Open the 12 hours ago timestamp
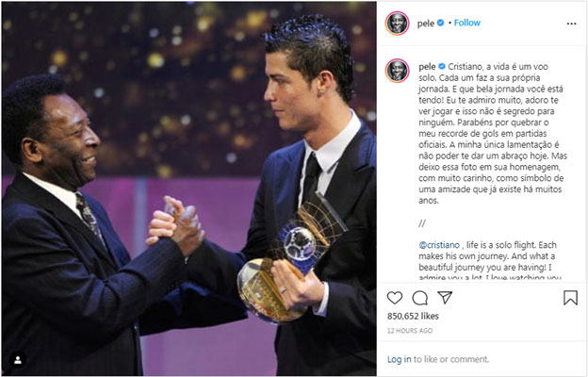Viewport: 588px width, 377px height. [410, 331]
